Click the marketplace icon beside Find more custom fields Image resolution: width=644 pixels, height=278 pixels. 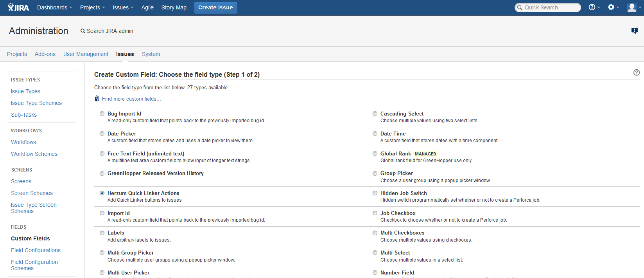point(97,99)
